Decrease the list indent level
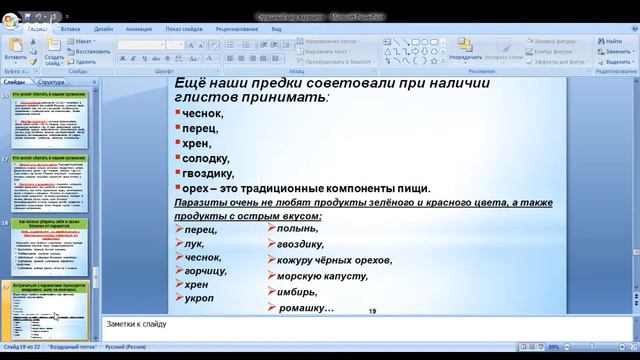Screen dimensions: 640x360 264,45
